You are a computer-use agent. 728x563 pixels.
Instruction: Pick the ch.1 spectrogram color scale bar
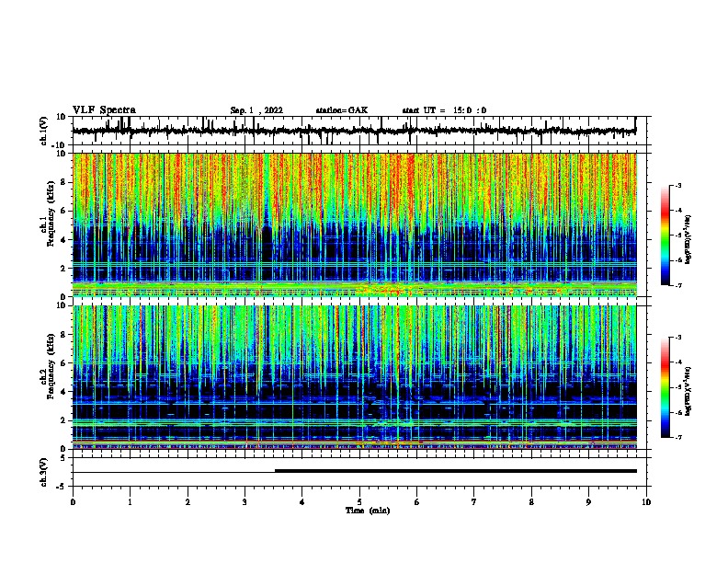tap(665, 236)
